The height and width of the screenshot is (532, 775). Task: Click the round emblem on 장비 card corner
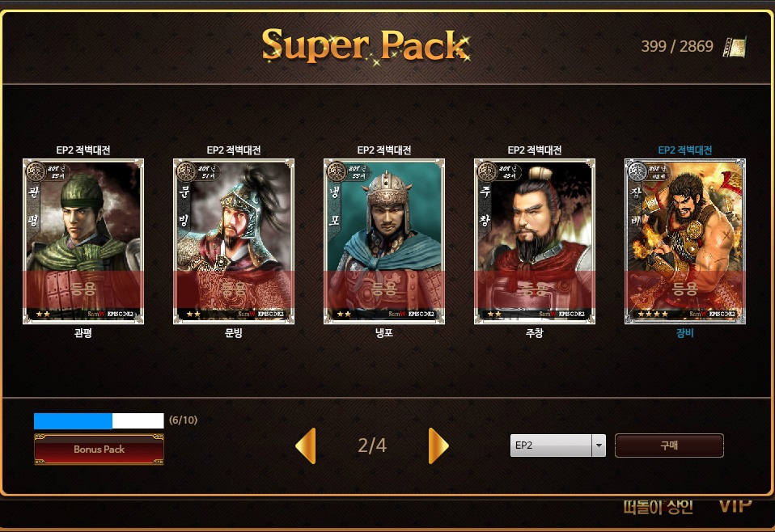(637, 171)
